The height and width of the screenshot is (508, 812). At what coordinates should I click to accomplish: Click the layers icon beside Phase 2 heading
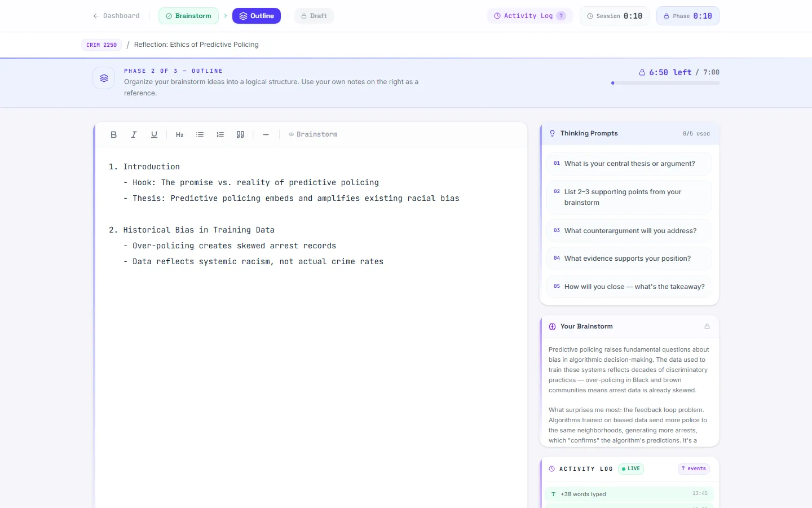[104, 78]
